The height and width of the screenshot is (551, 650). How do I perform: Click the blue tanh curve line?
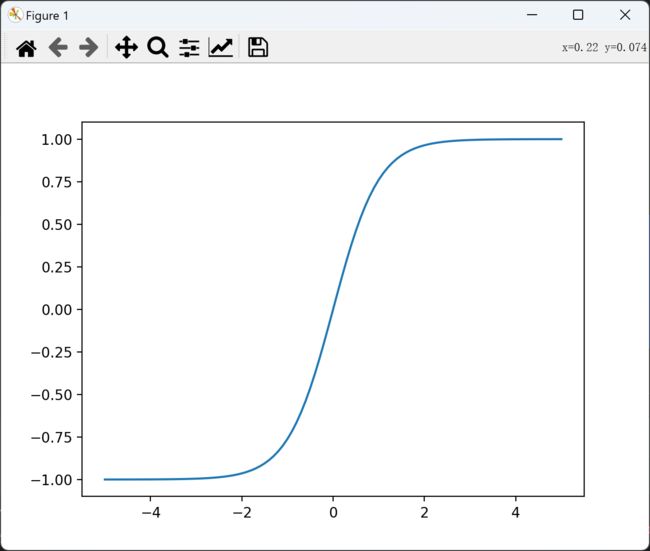click(x=333, y=309)
